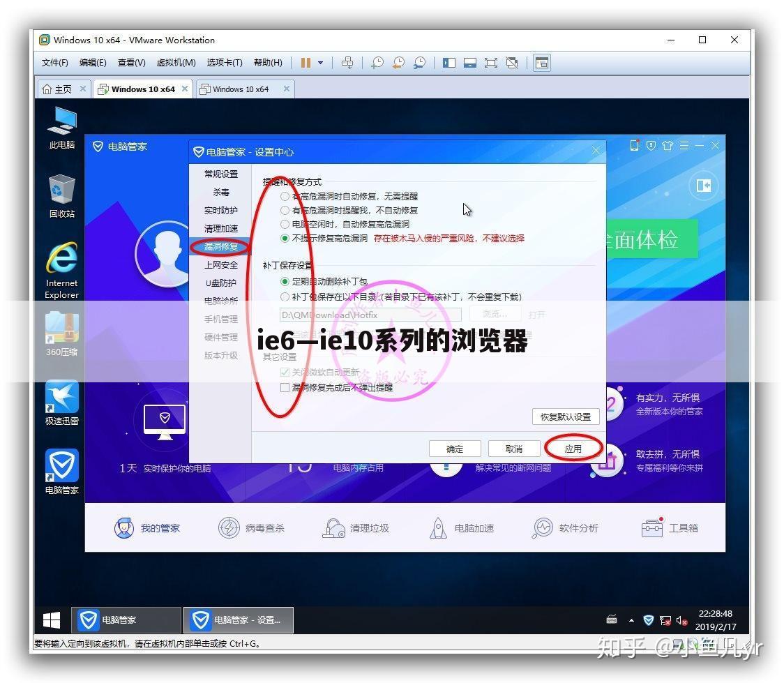Open 工具箱 in bottom navigation
784x683 pixels.
[670, 528]
